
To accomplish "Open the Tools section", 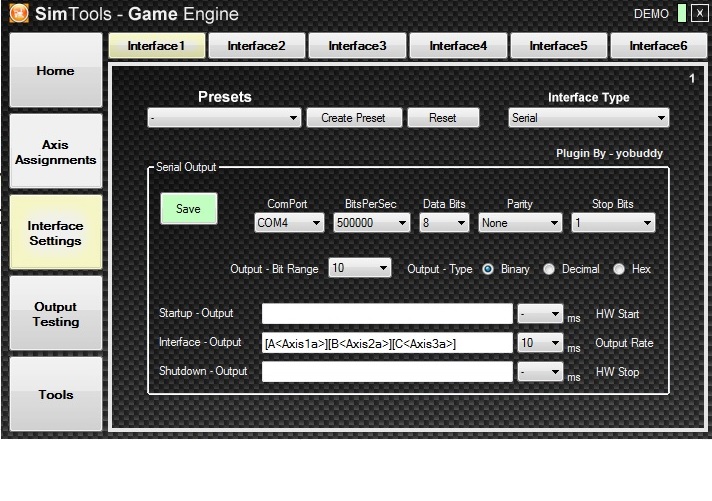I will coord(56,394).
